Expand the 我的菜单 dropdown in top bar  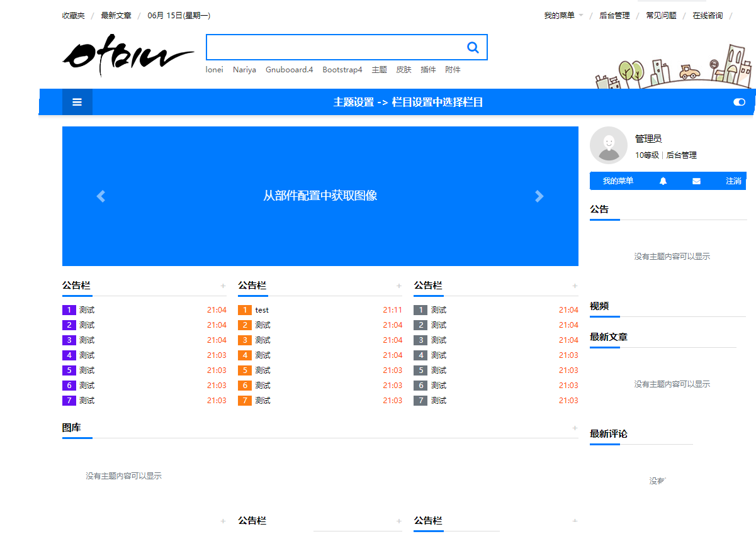click(563, 16)
